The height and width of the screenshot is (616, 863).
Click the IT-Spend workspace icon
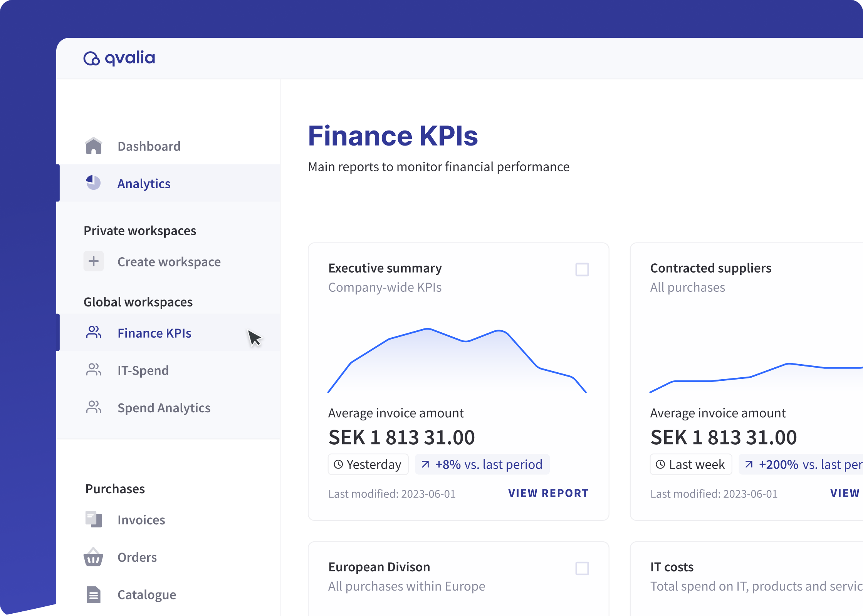tap(93, 370)
